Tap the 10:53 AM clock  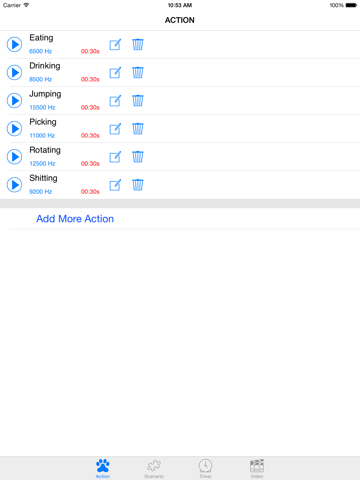(x=180, y=5)
